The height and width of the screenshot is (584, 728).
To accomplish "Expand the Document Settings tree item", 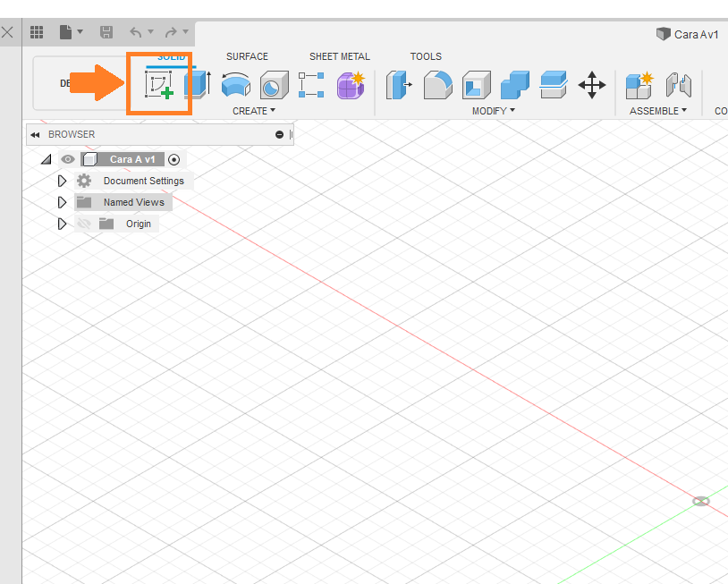I will [62, 180].
